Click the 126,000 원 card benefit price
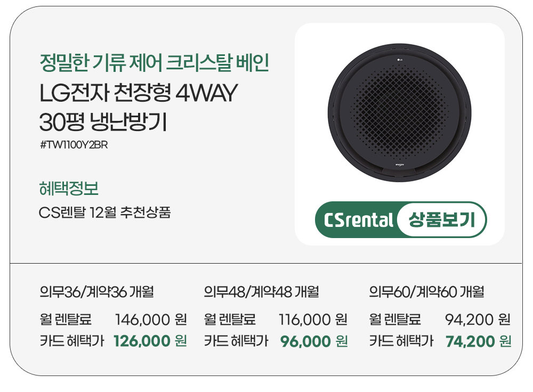 (x=150, y=341)
